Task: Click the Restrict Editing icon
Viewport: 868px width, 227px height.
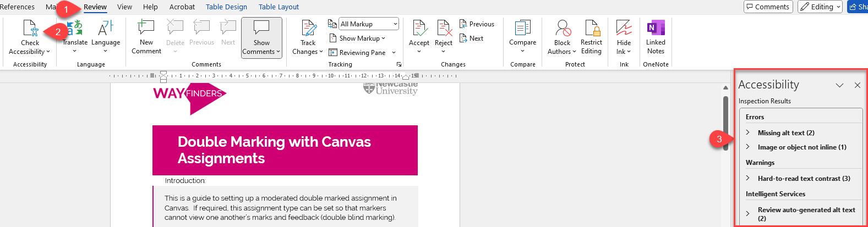Action: pyautogui.click(x=591, y=29)
